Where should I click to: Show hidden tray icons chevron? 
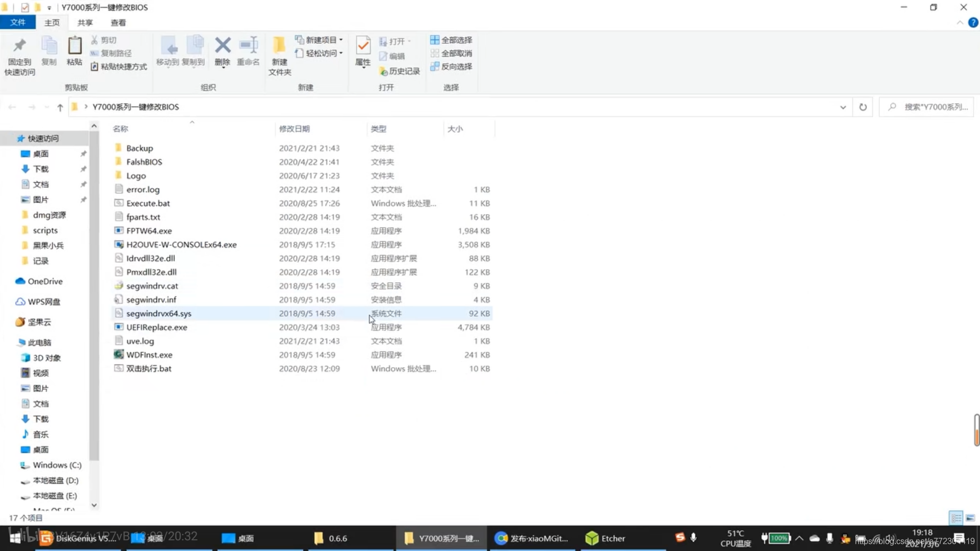799,538
